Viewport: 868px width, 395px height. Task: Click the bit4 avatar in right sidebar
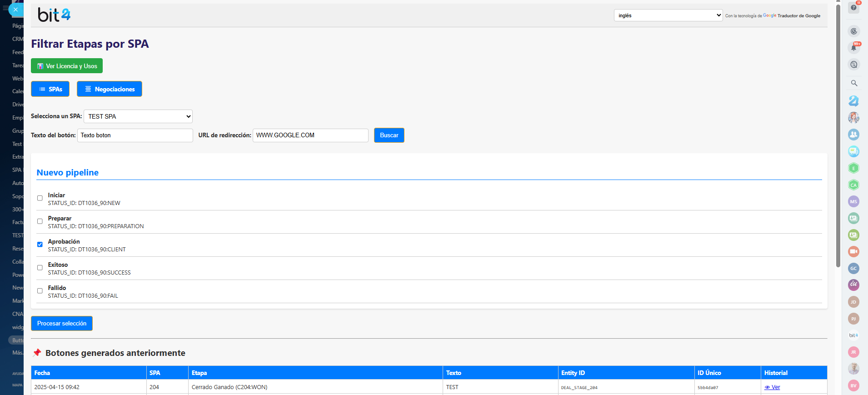pyautogui.click(x=853, y=335)
